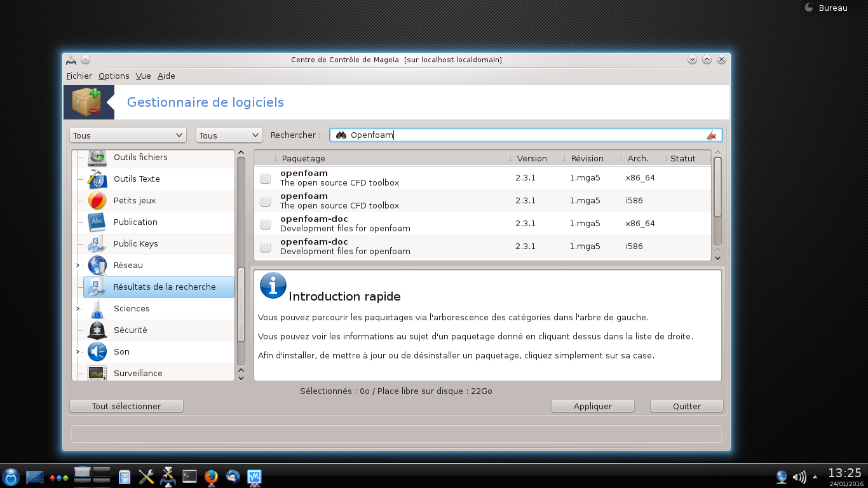The width and height of the screenshot is (868, 488).
Task: Click the Outils Texte category icon
Action: pyautogui.click(x=97, y=179)
